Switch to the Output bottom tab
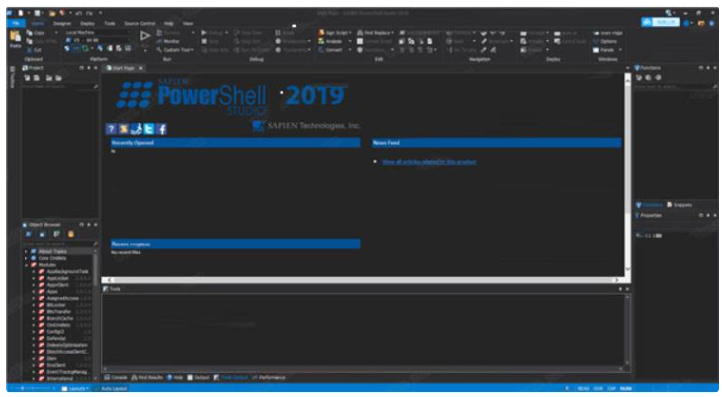 pyautogui.click(x=198, y=378)
